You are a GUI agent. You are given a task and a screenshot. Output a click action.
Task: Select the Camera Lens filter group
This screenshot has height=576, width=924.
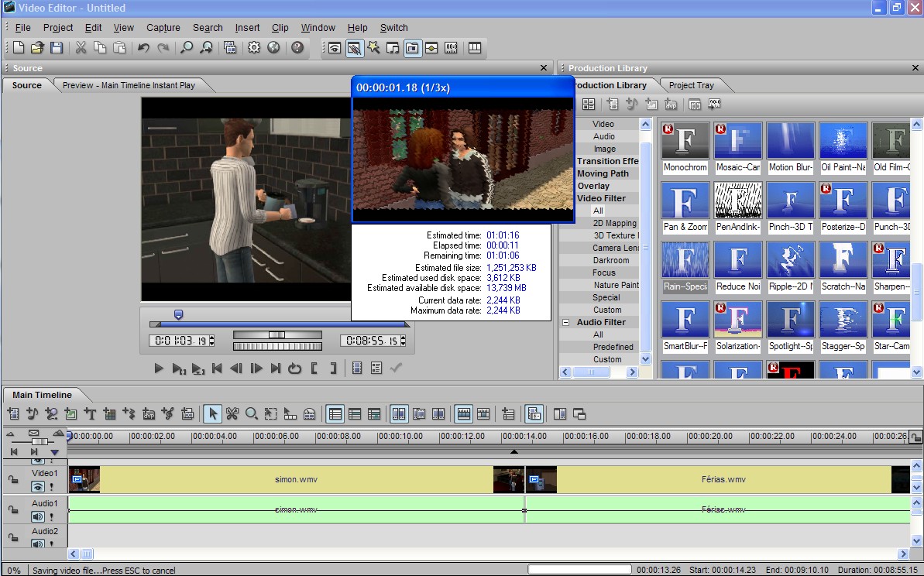pyautogui.click(x=616, y=248)
